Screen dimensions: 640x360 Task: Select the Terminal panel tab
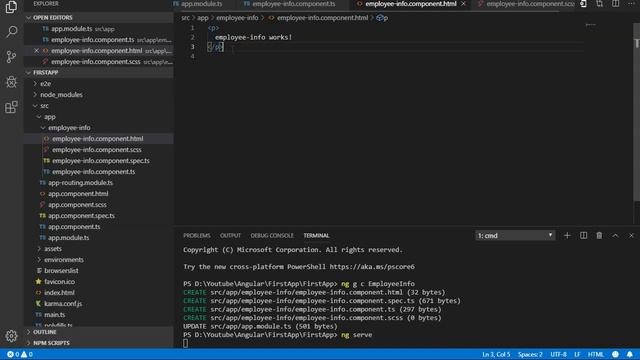coord(316,236)
